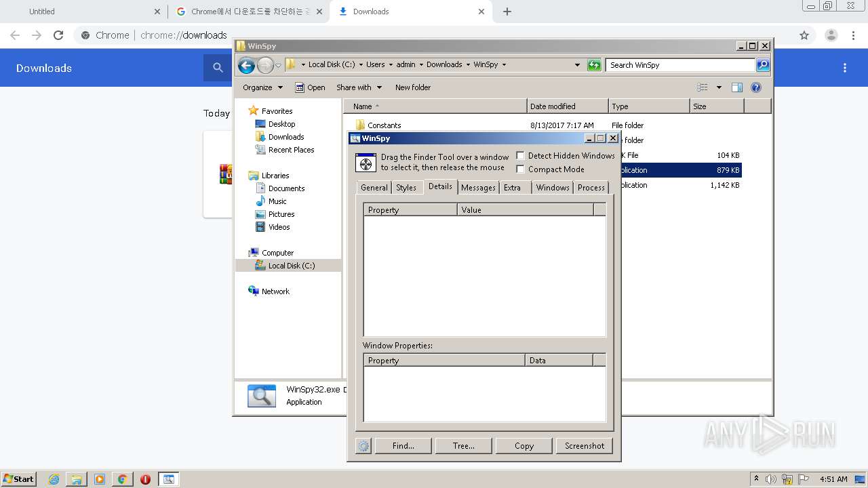This screenshot has height=488, width=868.
Task: Sort by Size column header
Action: coord(717,106)
